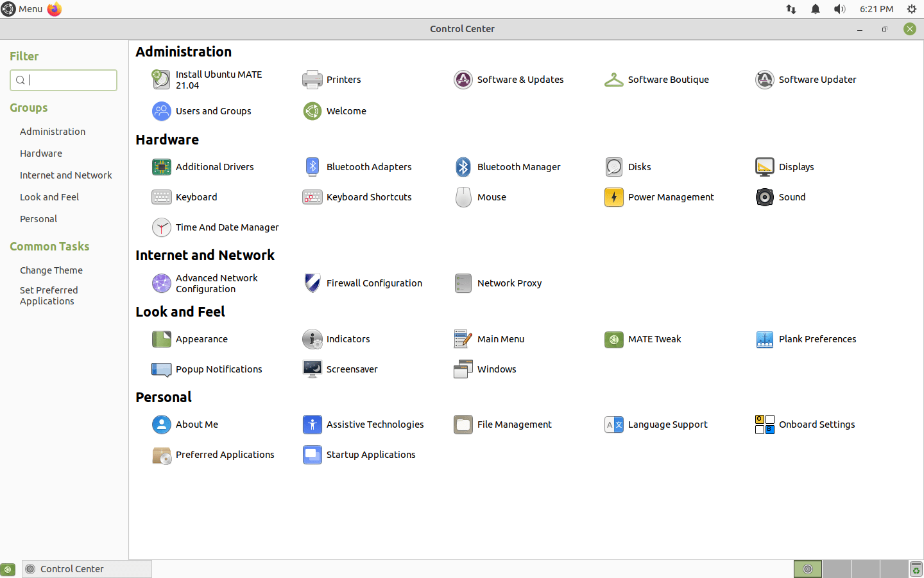Open Power Management settings icon

point(614,197)
